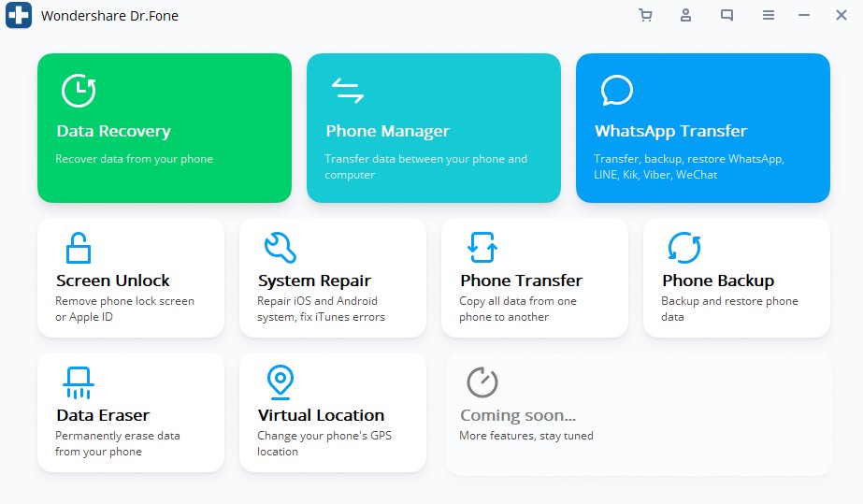
Task: Click the WhatsApp Transfer chat bubble icon
Action: click(616, 91)
